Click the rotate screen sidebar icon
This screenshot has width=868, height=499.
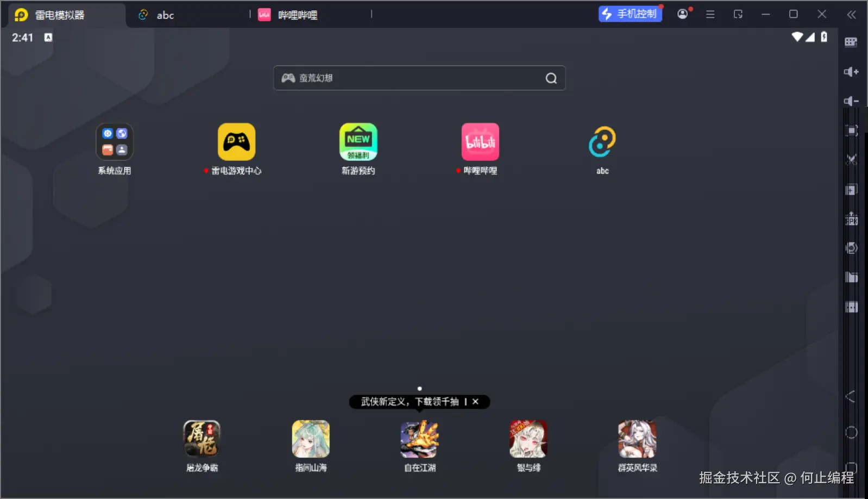click(852, 248)
